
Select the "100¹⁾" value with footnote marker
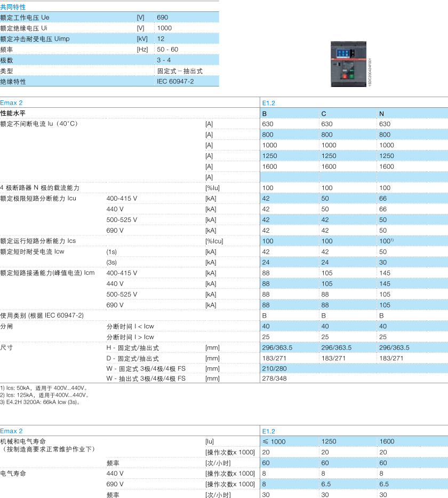pyautogui.click(x=387, y=241)
